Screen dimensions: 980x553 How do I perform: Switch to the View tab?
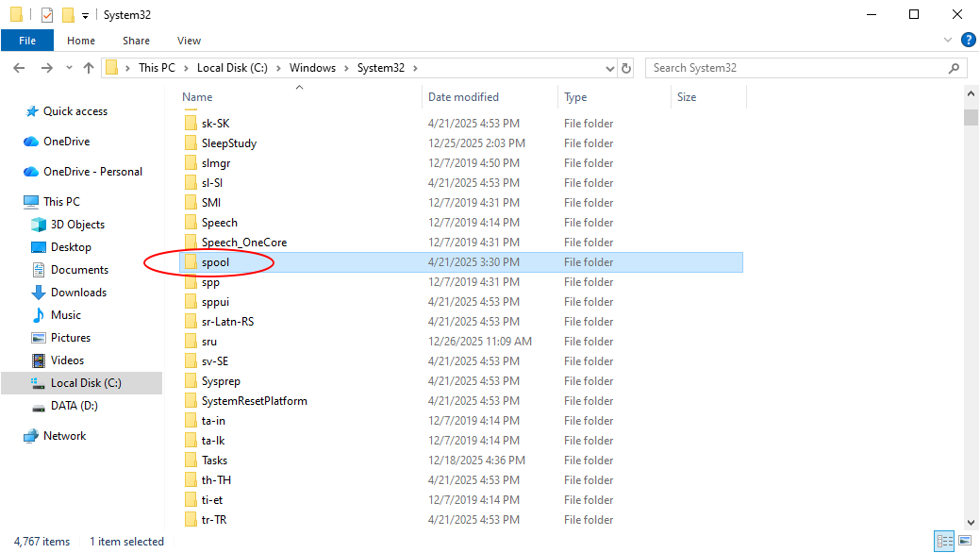(189, 41)
